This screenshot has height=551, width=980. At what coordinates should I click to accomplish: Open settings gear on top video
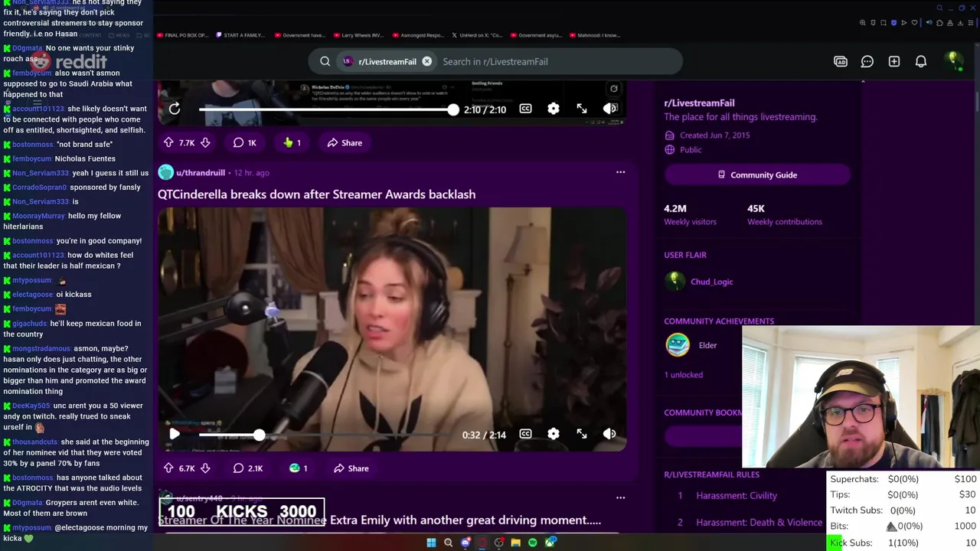[554, 109]
